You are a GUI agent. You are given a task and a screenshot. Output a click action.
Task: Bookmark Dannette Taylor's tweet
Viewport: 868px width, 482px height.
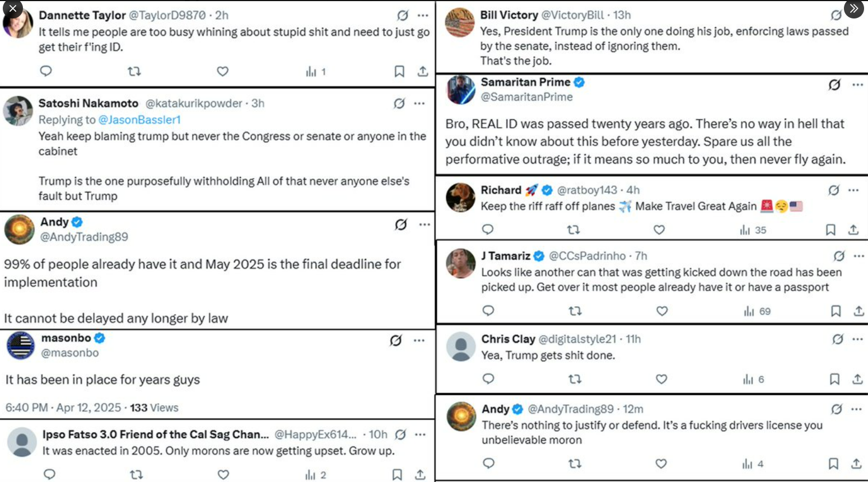pos(399,71)
